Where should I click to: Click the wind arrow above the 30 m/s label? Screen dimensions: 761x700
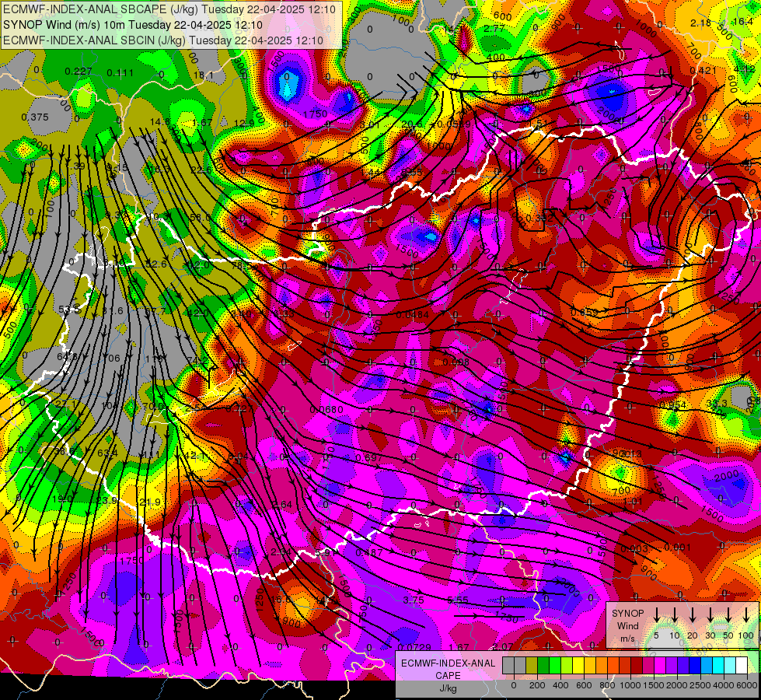[710, 615]
